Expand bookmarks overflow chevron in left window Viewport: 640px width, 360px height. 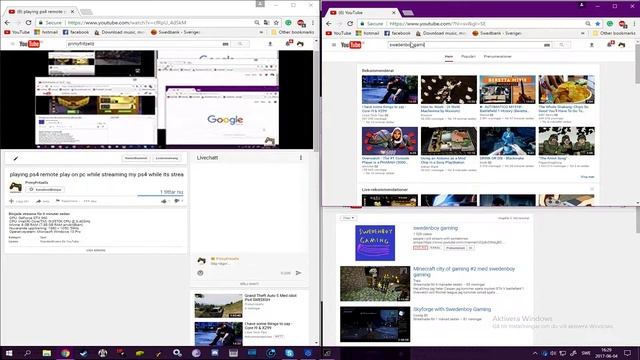tap(261, 32)
